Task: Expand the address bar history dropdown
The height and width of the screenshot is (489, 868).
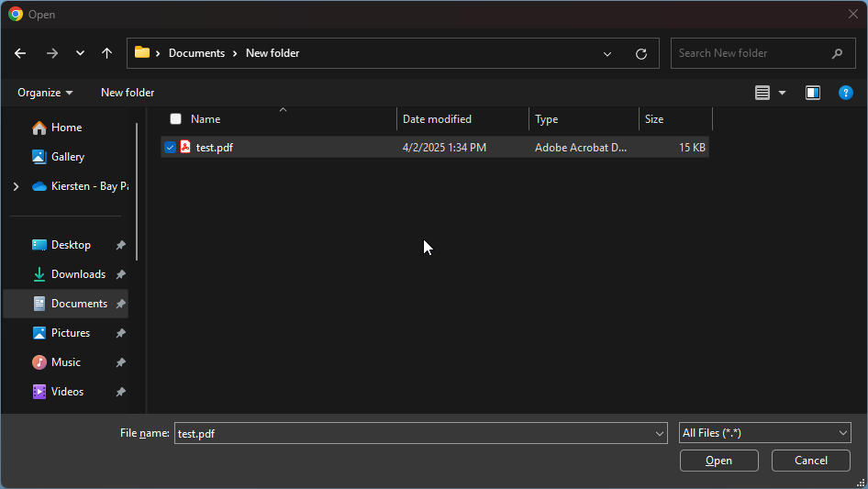Action: 607,54
